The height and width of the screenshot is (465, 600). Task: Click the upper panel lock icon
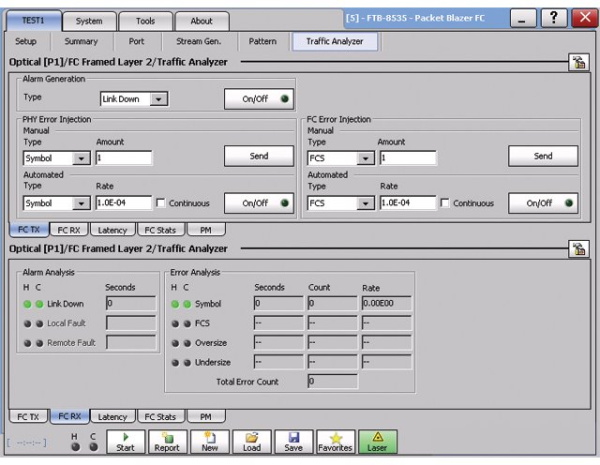(x=577, y=63)
